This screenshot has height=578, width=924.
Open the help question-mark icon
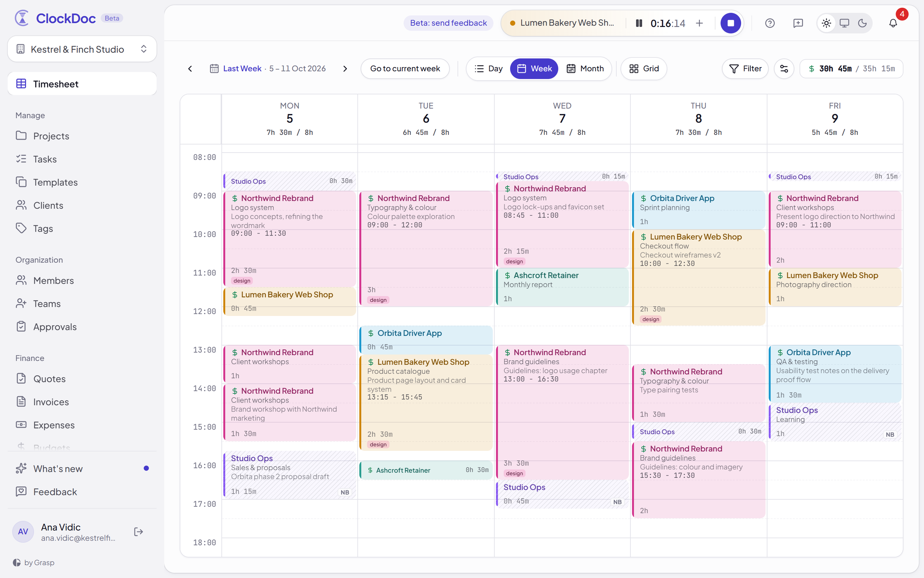(770, 23)
